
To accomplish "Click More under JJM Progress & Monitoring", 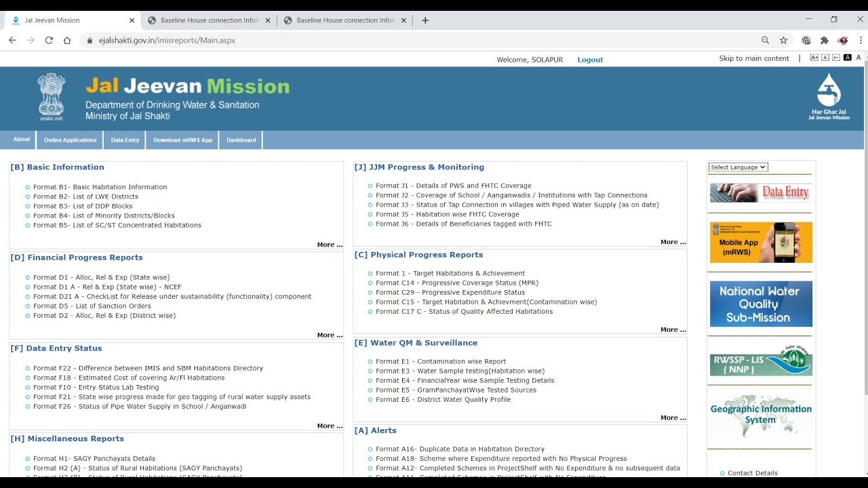I will (673, 242).
